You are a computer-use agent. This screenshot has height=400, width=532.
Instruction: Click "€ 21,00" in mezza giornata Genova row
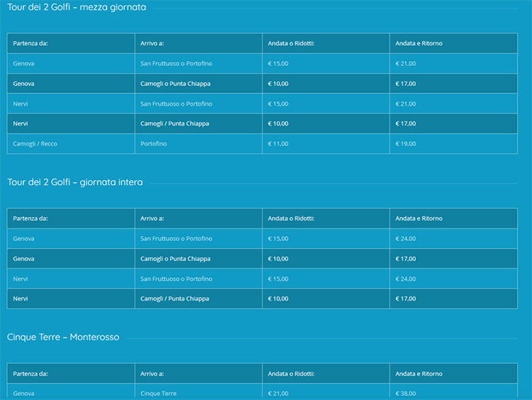point(406,64)
